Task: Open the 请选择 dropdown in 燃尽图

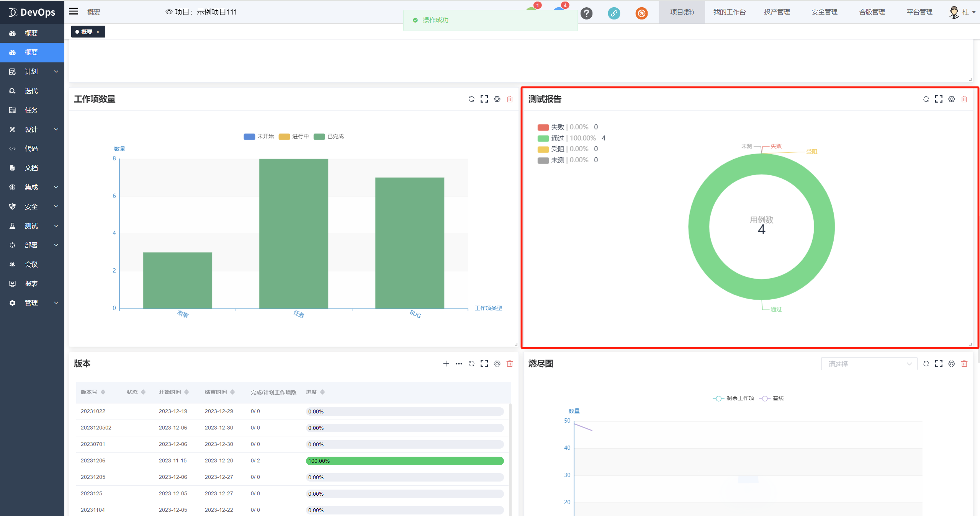Action: point(869,364)
